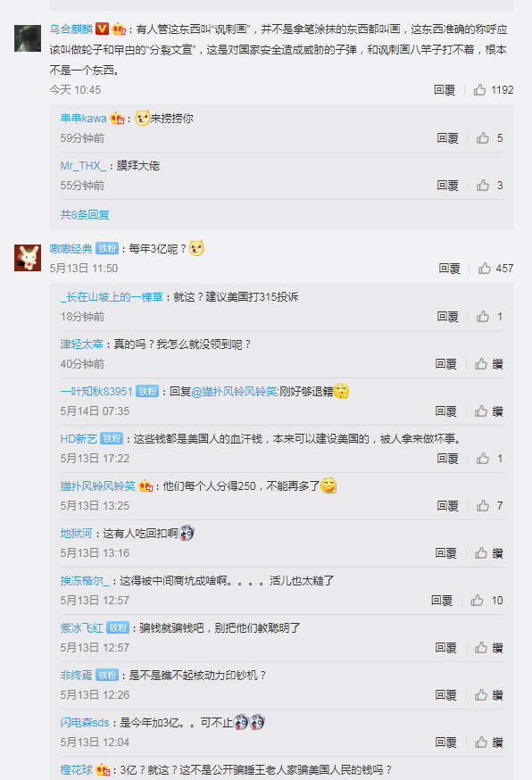The image size is (532, 780).
Task: Click the V verified badge beside 乌合麒麟
Action: [102, 29]
